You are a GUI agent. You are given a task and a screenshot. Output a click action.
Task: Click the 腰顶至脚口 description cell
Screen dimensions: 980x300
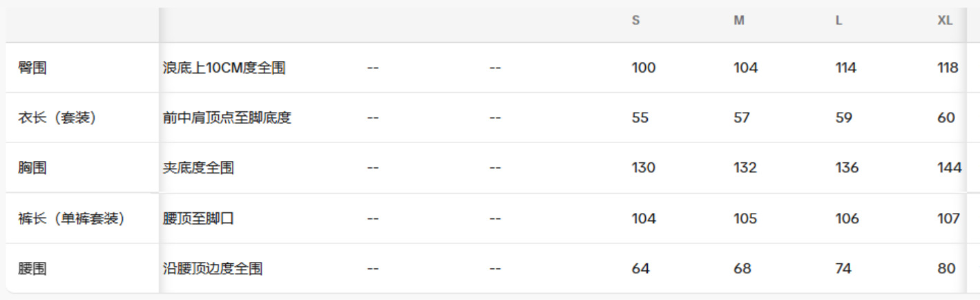[x=198, y=218]
